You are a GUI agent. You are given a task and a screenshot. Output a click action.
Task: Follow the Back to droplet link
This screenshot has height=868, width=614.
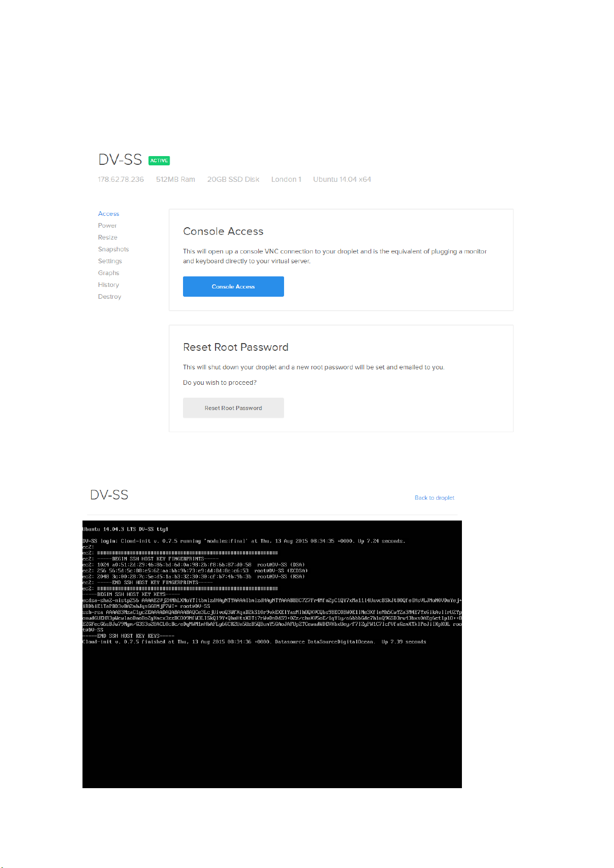[x=435, y=498]
